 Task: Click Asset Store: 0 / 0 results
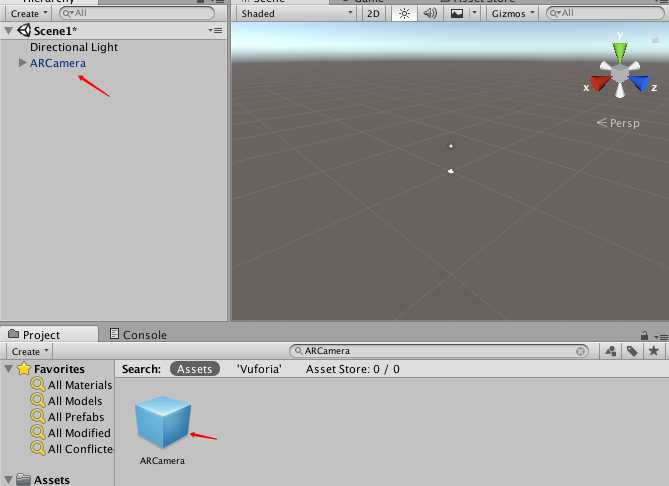[x=352, y=369]
